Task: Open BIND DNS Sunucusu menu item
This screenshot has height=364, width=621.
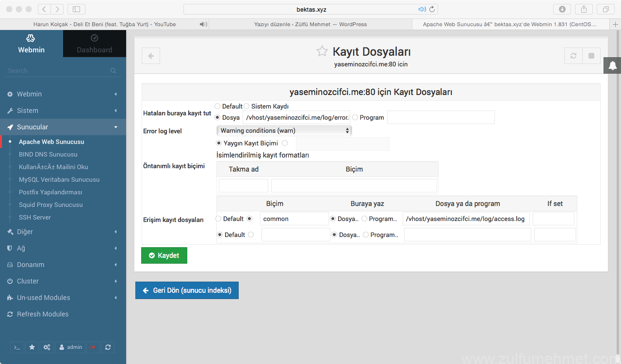Action: point(48,154)
